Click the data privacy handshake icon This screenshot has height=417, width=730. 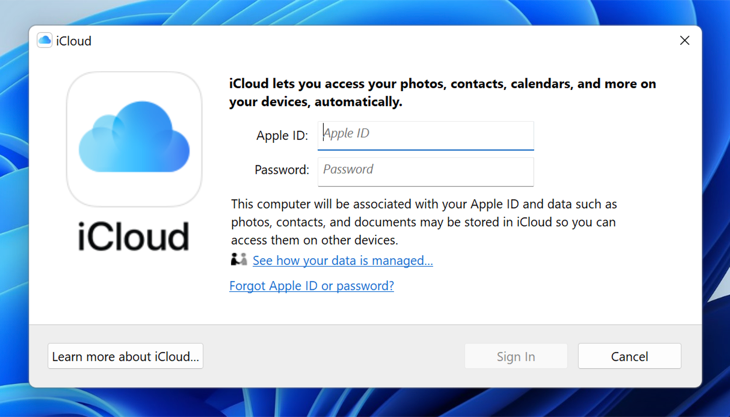tap(239, 259)
